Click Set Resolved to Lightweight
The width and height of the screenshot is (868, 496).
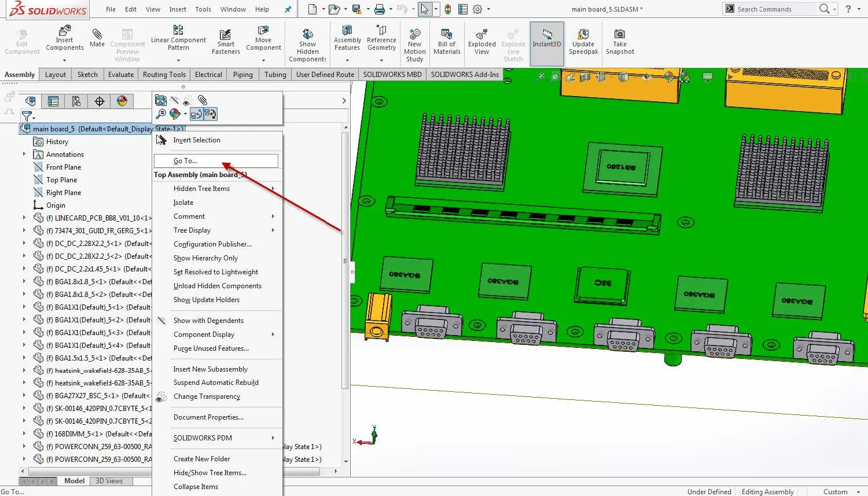pos(216,272)
